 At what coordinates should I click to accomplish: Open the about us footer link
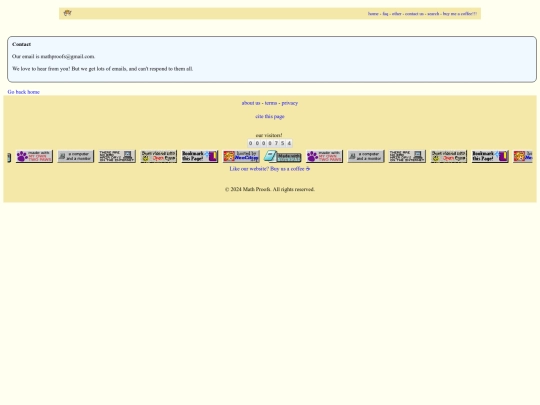(251, 103)
